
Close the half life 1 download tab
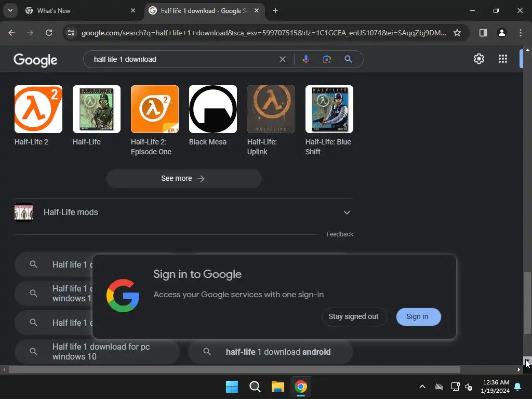[257, 10]
